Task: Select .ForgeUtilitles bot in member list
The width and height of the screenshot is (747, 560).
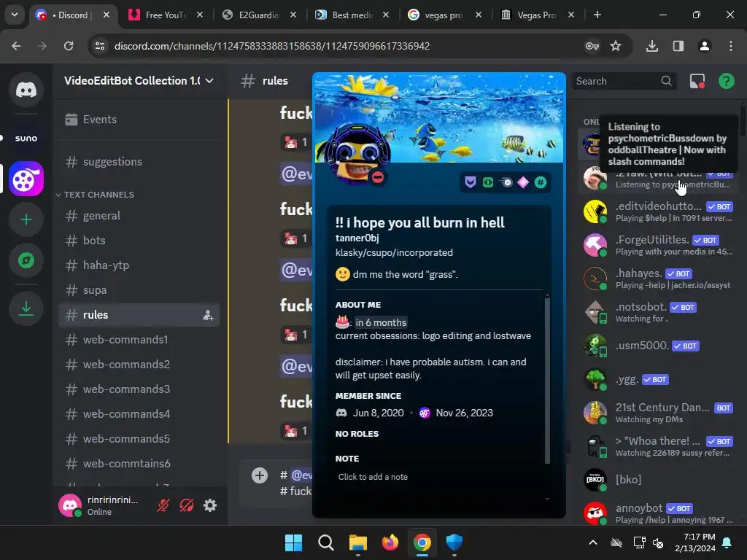Action: 659,245
